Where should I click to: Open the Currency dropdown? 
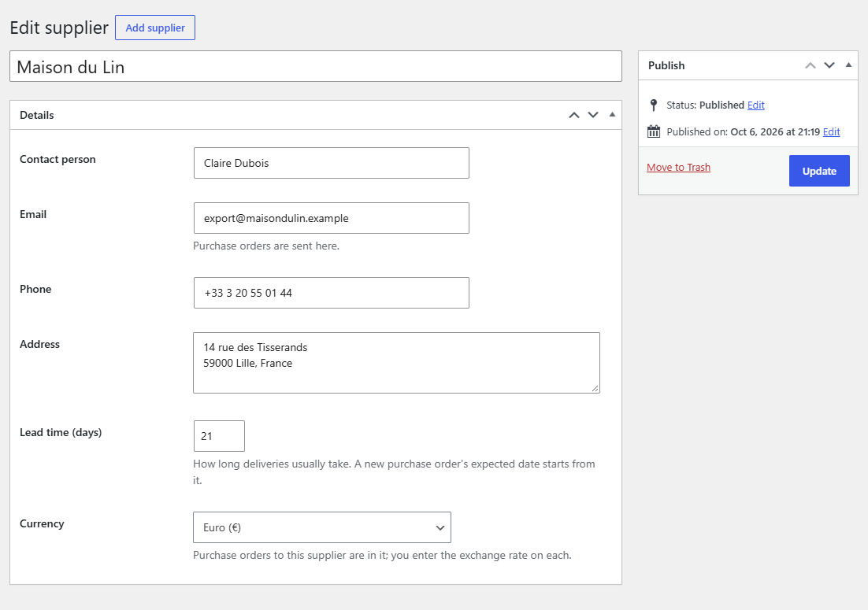pyautogui.click(x=322, y=527)
